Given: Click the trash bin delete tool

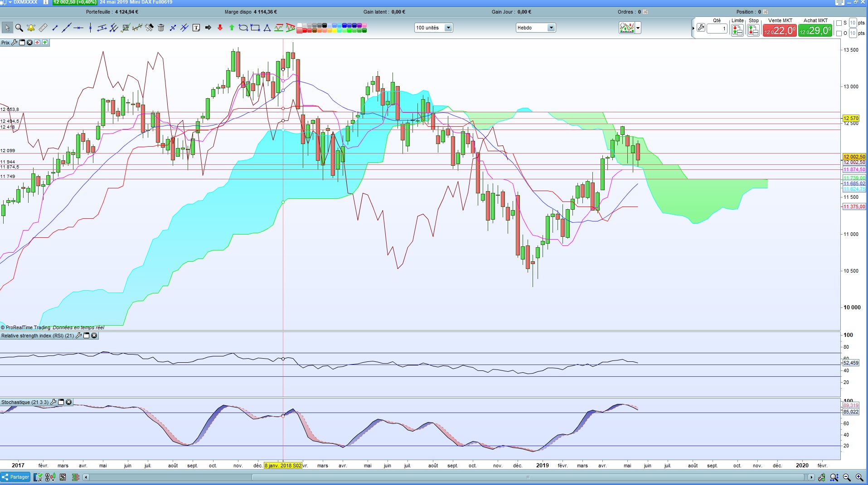Looking at the screenshot, I should coord(161,28).
